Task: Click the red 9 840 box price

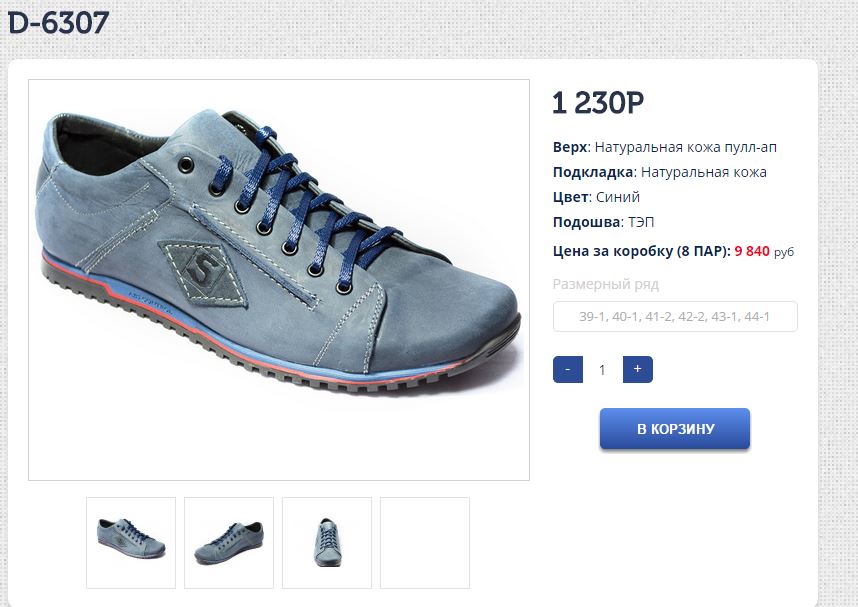Action: (x=752, y=251)
